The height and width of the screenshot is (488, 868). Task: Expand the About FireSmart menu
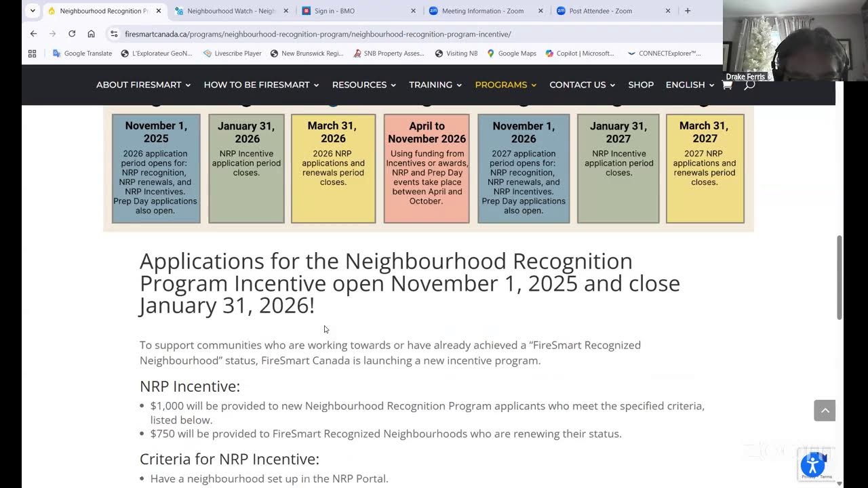tap(143, 85)
